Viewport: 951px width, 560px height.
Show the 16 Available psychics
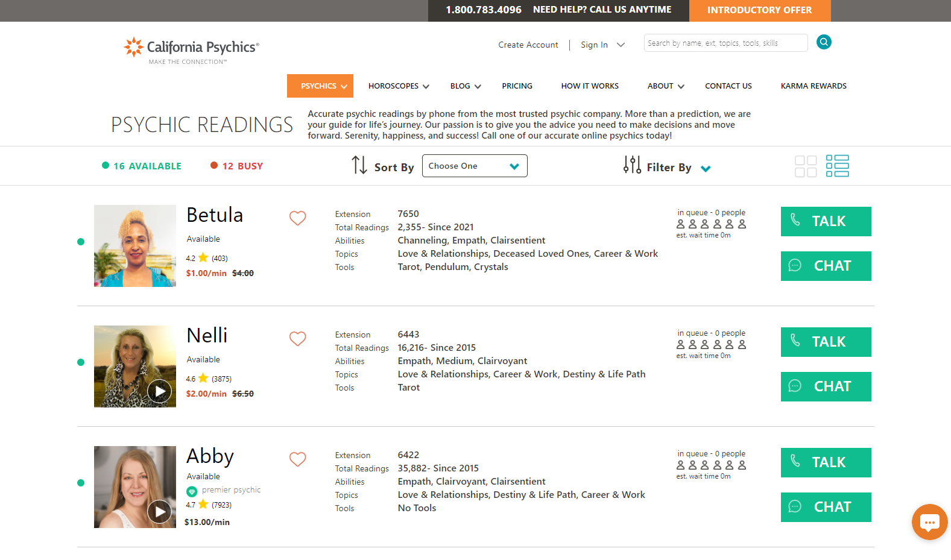(142, 166)
